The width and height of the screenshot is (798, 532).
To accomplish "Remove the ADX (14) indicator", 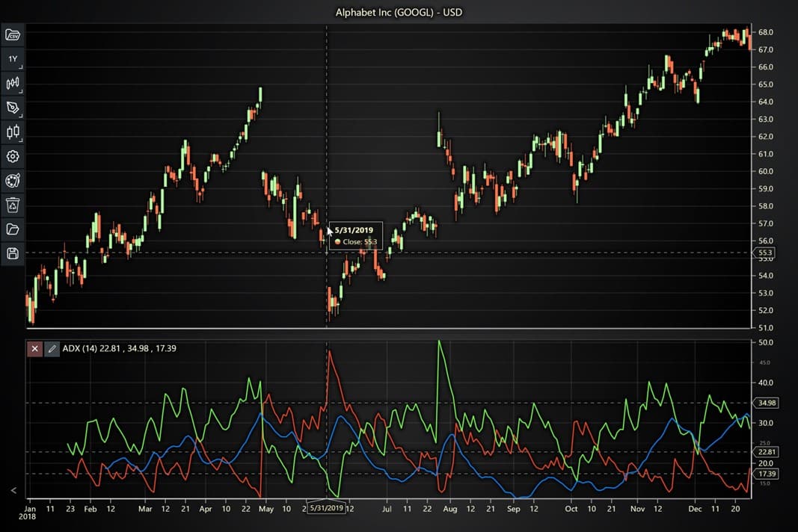I will [x=34, y=348].
